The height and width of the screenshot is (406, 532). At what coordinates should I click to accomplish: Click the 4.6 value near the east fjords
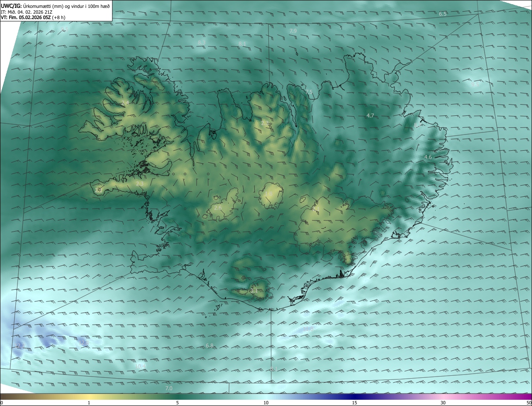coord(428,157)
